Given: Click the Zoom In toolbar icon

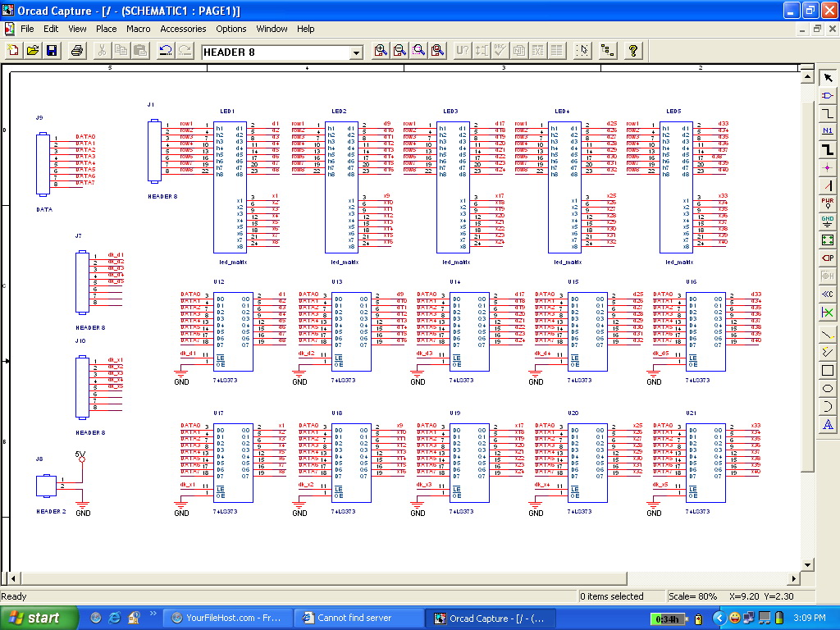Looking at the screenshot, I should (381, 51).
